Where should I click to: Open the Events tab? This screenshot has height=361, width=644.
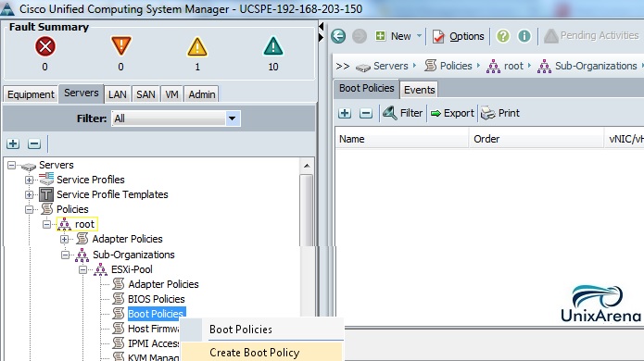coord(419,90)
